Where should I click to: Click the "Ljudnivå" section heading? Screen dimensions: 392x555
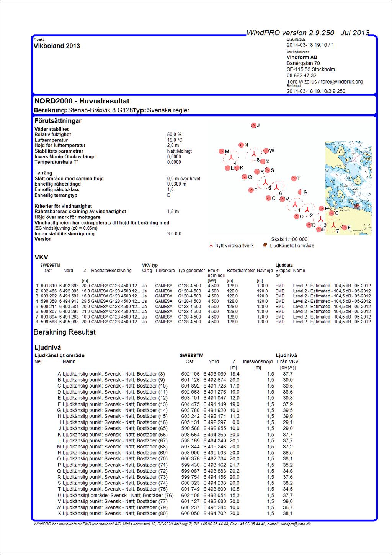[x=48, y=348]
